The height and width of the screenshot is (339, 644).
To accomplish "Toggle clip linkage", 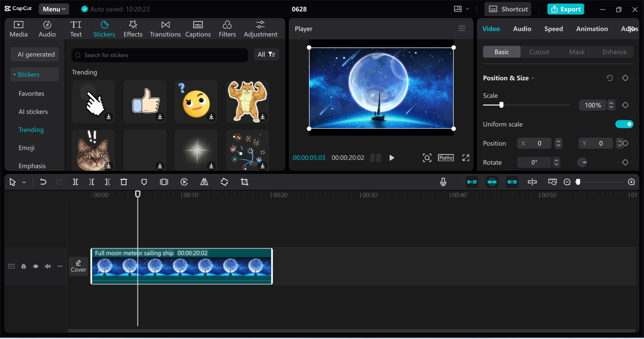I will click(x=512, y=182).
